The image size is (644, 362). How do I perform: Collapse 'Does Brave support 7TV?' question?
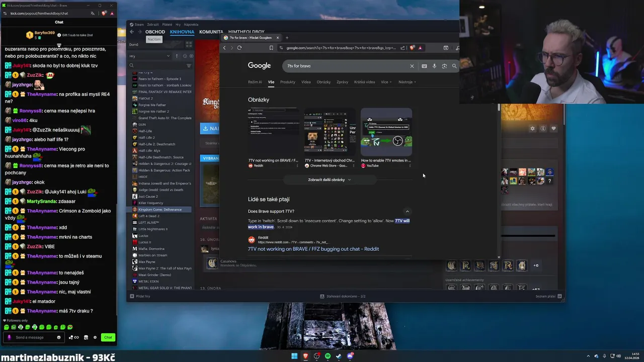408,211
